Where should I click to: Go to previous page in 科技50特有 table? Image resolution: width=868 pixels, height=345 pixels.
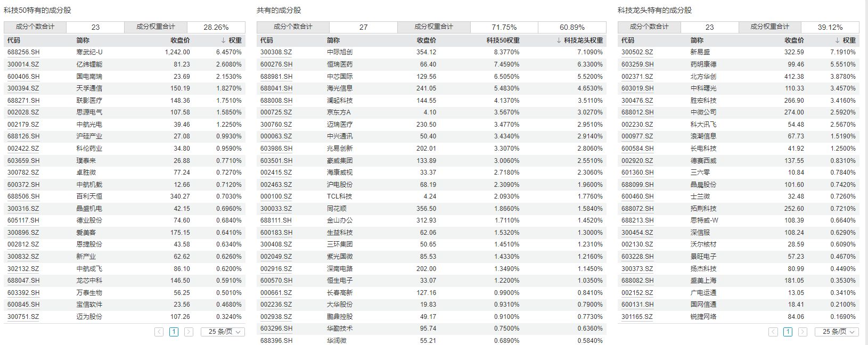point(159,332)
